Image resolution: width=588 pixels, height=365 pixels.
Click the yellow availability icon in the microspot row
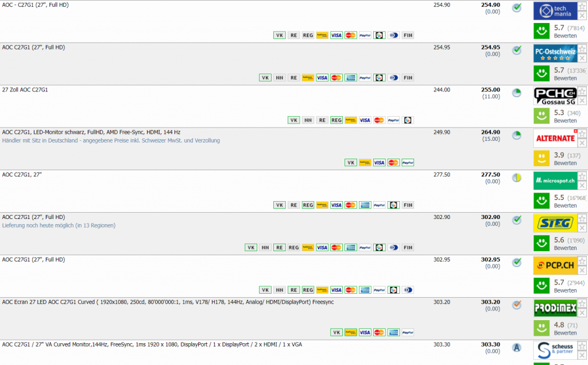click(x=517, y=178)
